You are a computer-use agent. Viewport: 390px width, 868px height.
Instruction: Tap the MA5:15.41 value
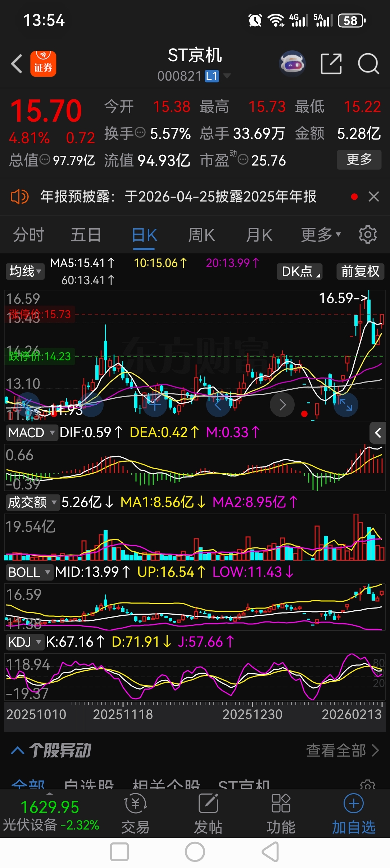click(83, 263)
